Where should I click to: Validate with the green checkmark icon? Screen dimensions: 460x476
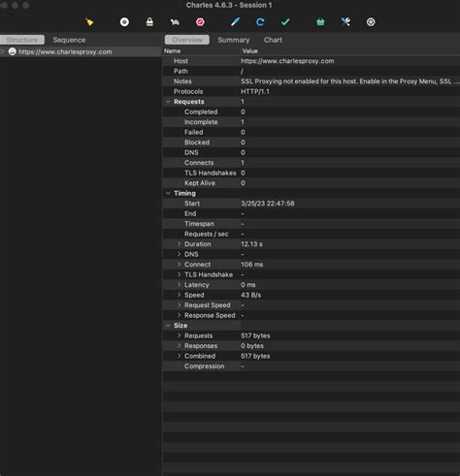[x=285, y=22]
